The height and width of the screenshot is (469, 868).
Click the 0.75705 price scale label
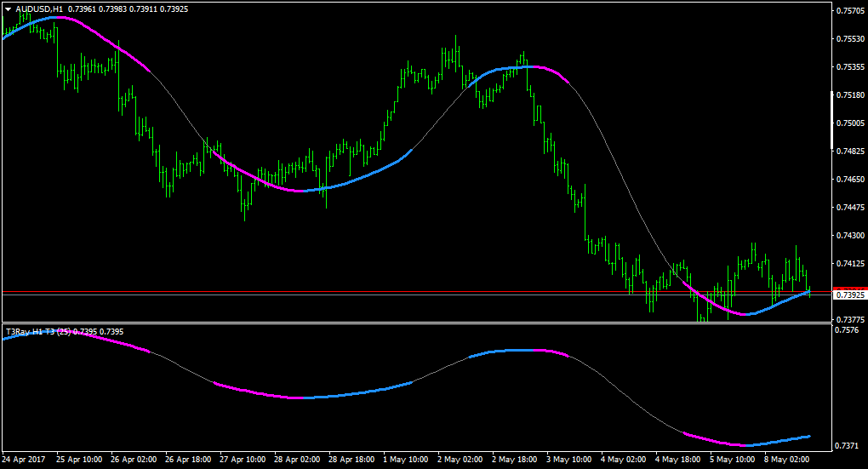point(850,10)
